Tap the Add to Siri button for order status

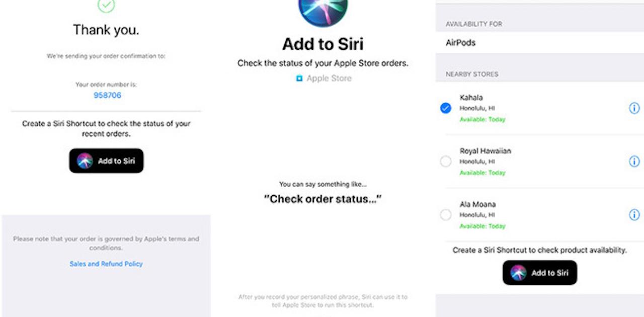click(106, 161)
